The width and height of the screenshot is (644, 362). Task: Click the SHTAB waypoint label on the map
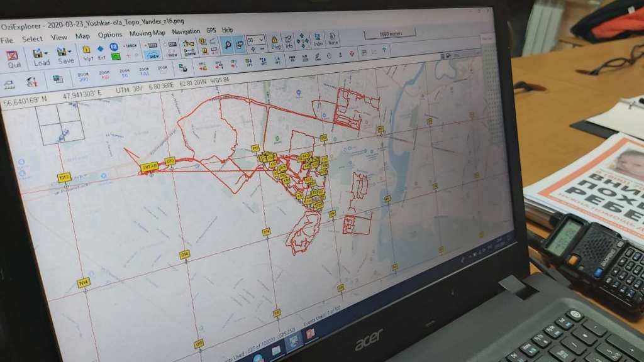(x=148, y=167)
